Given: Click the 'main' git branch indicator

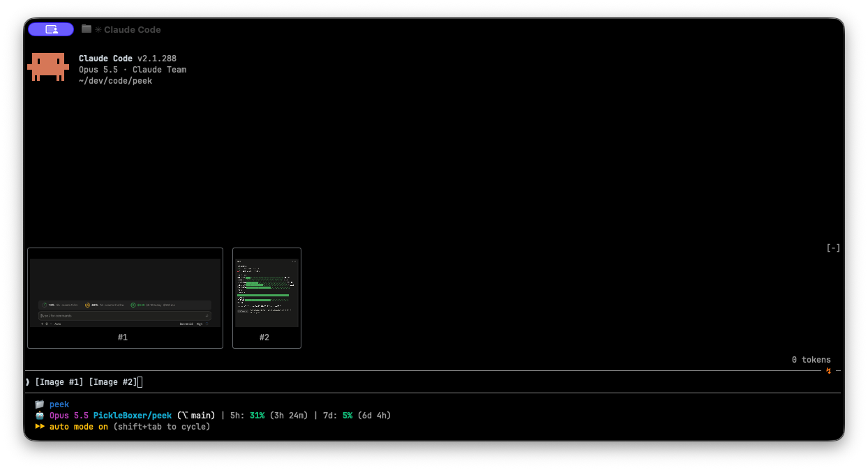Looking at the screenshot, I should tap(196, 416).
